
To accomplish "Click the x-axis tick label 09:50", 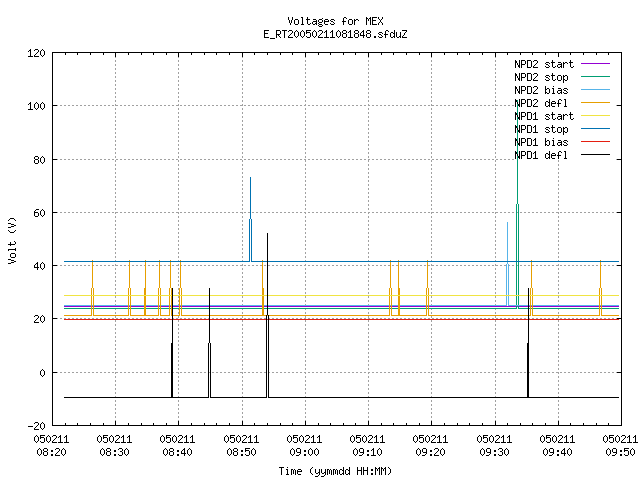I will tap(620, 452).
